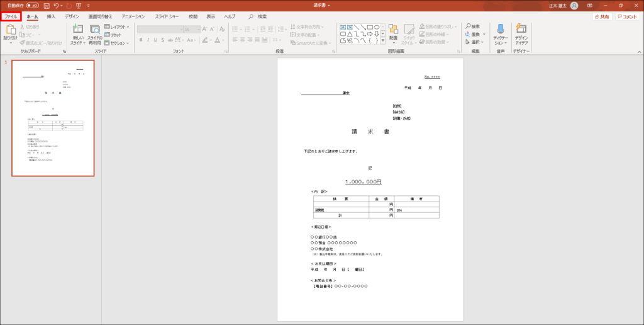Click 検索 (Find) in the editing group
The height and width of the screenshot is (325, 644).
[x=473, y=26]
